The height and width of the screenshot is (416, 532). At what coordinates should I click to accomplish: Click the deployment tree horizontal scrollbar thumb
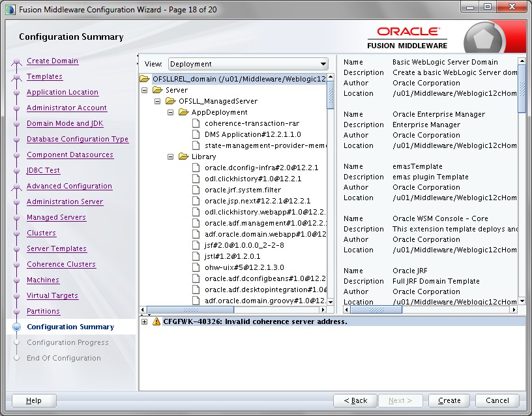pyautogui.click(x=190, y=310)
